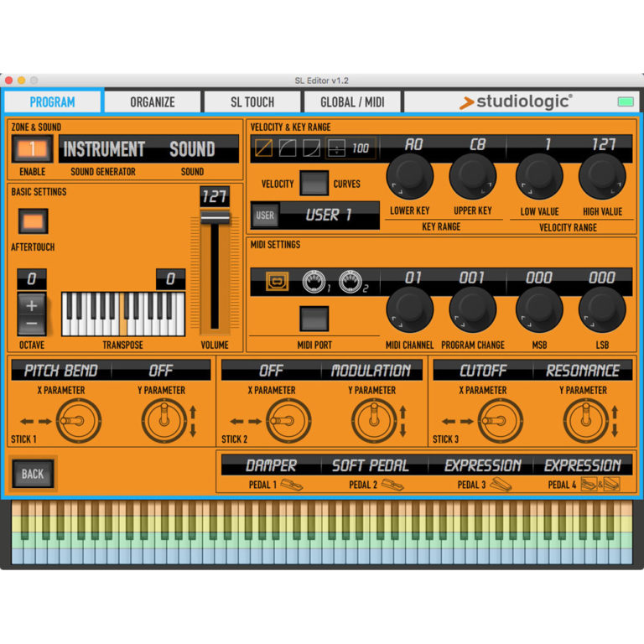
Task: Pick MIDI DIN port 1 icon
Action: (x=315, y=282)
